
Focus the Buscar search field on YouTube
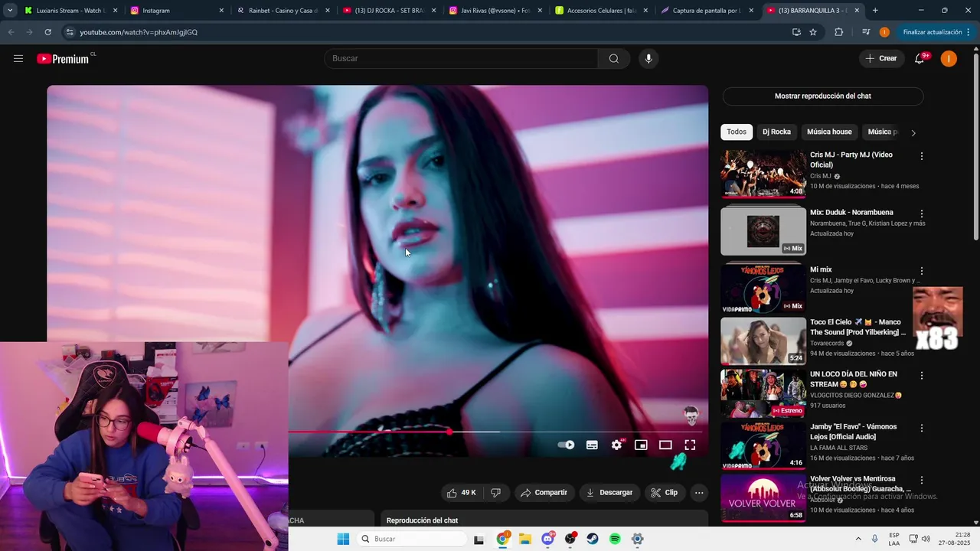point(461,59)
